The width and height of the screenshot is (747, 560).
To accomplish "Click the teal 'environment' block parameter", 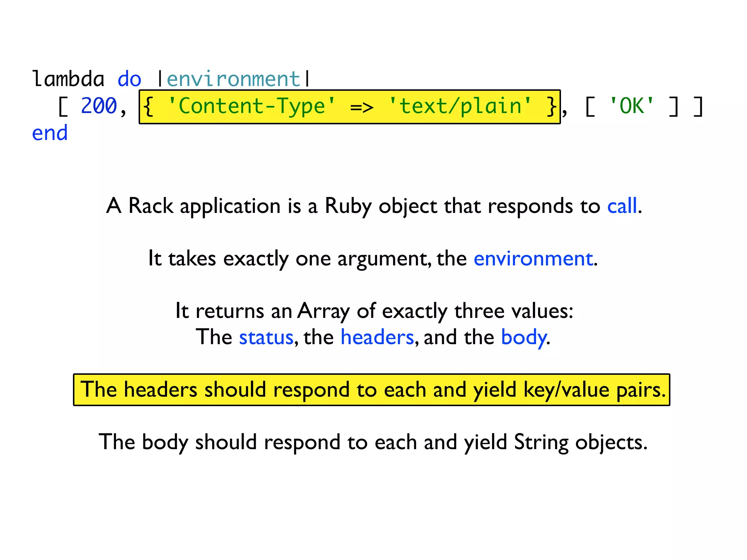I will click(233, 79).
